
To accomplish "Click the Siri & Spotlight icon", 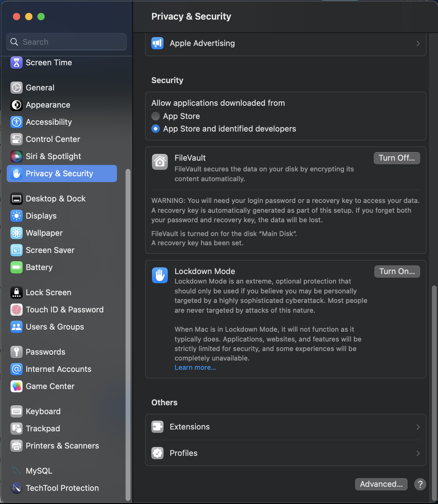I will [x=17, y=156].
